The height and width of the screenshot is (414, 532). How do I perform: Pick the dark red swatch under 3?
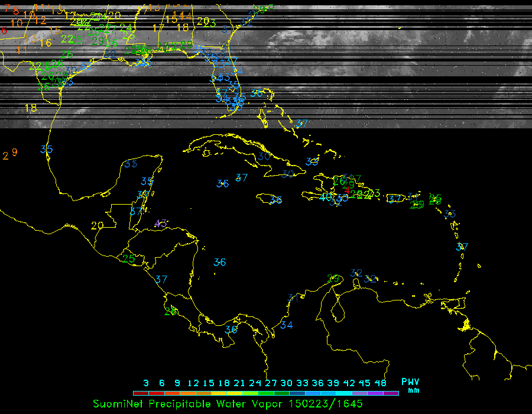coord(141,393)
